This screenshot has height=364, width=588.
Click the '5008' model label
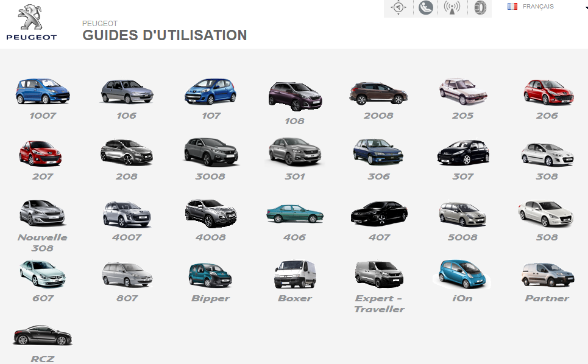[462, 237]
